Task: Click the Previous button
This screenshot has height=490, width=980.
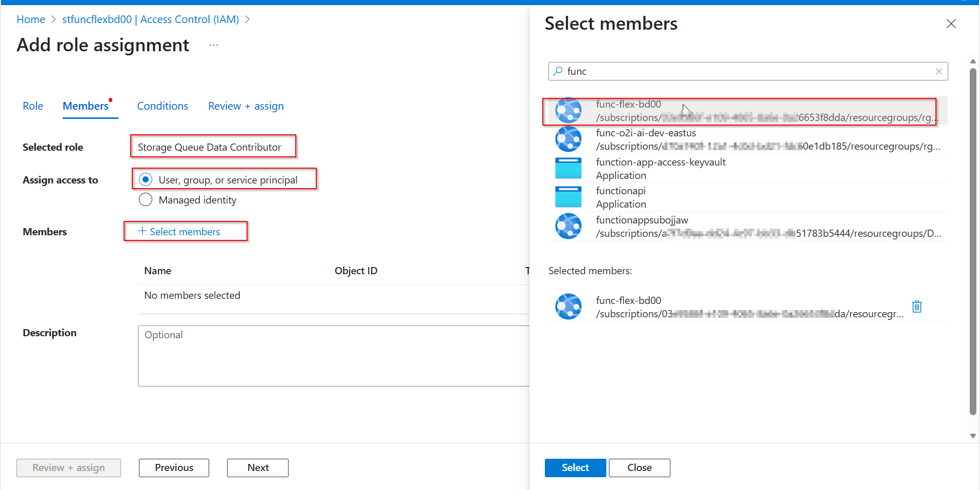Action: [x=174, y=467]
